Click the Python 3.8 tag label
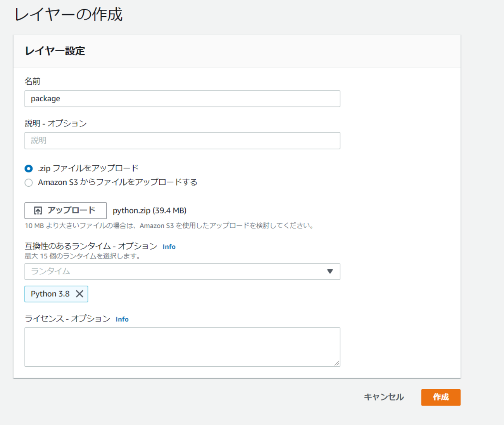 pos(50,294)
